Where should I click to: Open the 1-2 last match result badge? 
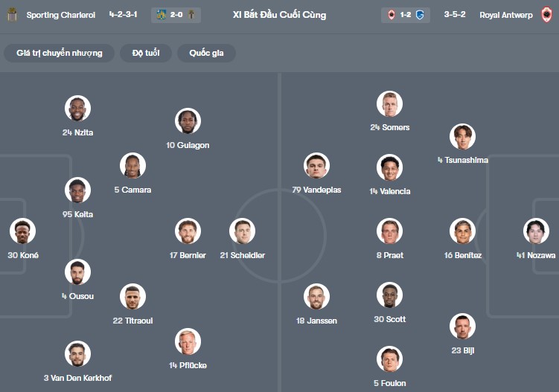click(405, 15)
